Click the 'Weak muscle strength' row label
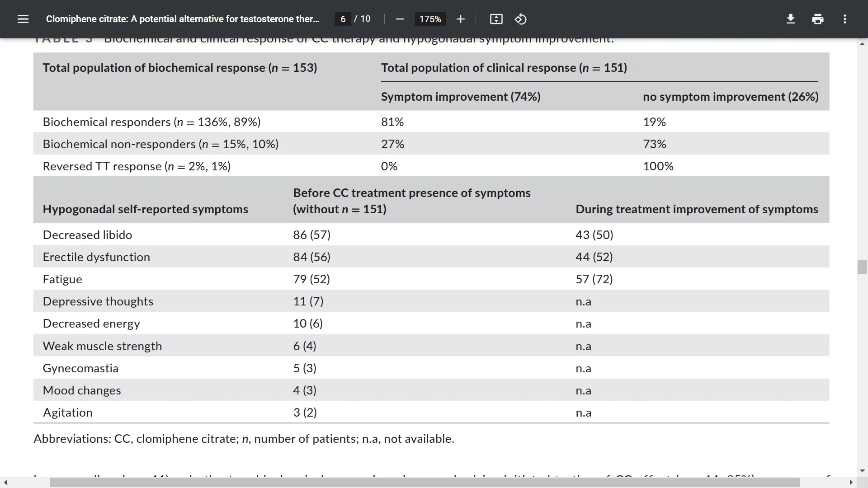The image size is (868, 488). pos(102,346)
